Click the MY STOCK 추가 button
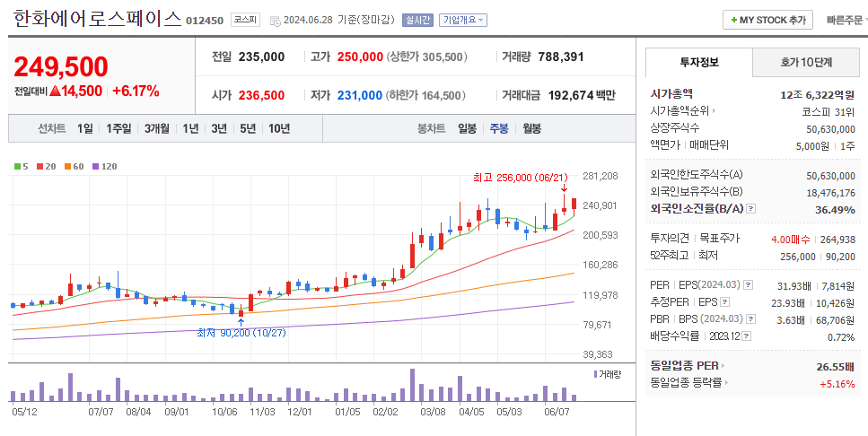Image resolution: width=868 pixels, height=436 pixels. point(767,20)
